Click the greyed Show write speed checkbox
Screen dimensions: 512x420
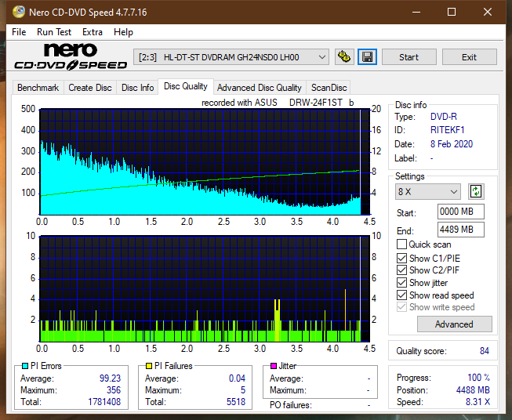401,307
